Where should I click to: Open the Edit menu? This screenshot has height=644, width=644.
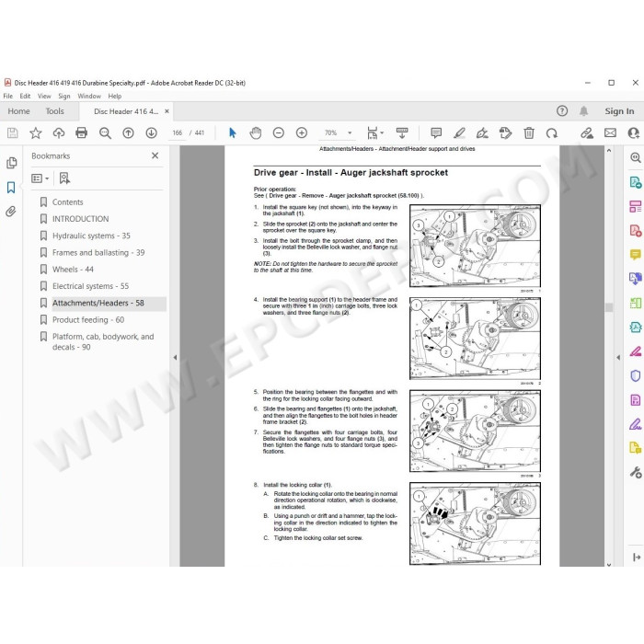(x=25, y=96)
